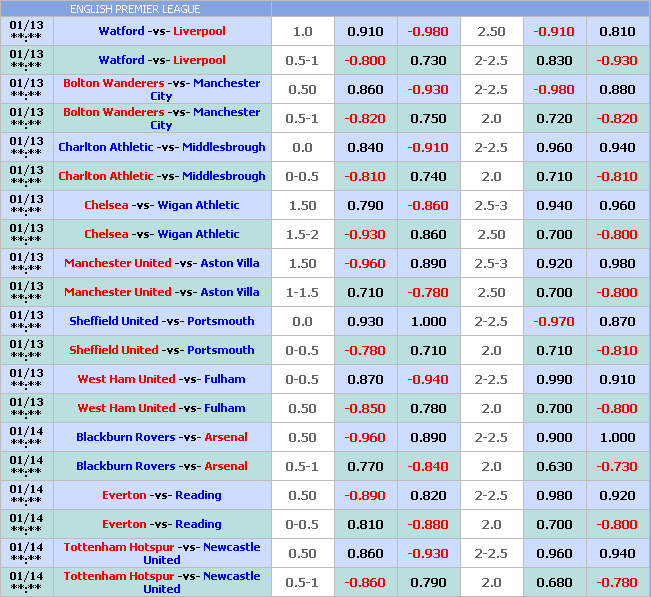Image resolution: width=651 pixels, height=597 pixels.
Task: Choose 0.880 odds in Bolton 0.50 handicap row
Action: 617,90
